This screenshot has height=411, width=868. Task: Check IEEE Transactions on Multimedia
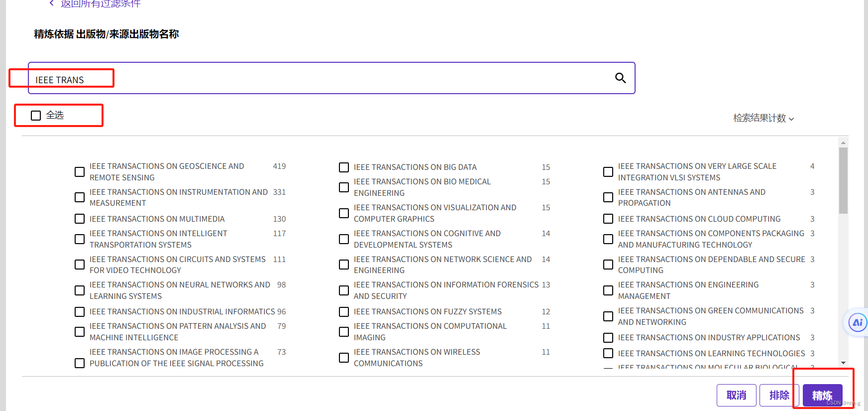pyautogui.click(x=80, y=219)
